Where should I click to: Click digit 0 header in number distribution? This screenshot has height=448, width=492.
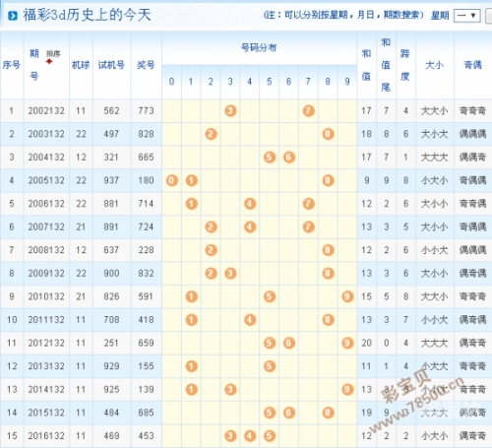[x=171, y=82]
